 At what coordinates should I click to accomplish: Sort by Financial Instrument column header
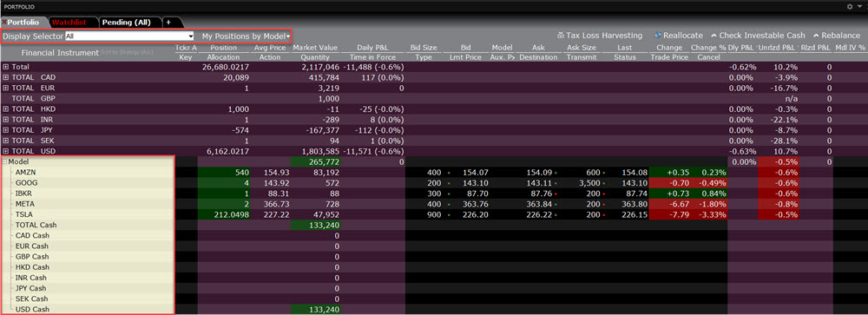coord(60,53)
